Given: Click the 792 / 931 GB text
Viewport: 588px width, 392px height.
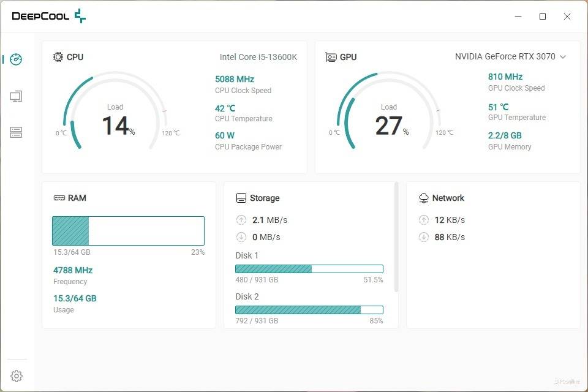Looking at the screenshot, I should click(257, 321).
